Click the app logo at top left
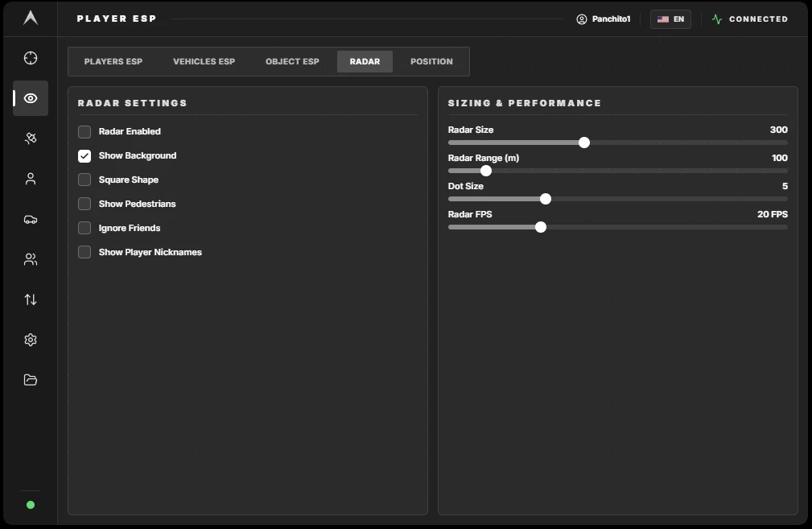Screen dimensions: 812x529 (x=31, y=19)
